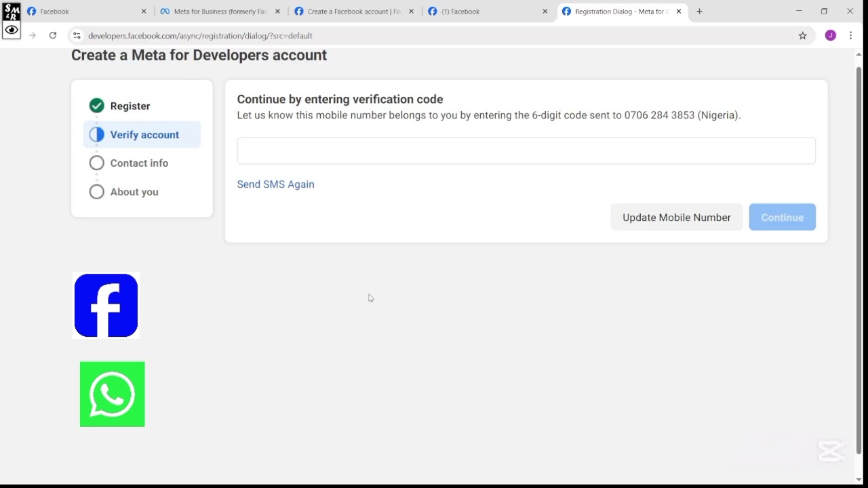Go forward with the browser forward arrow
868x488 pixels.
32,35
